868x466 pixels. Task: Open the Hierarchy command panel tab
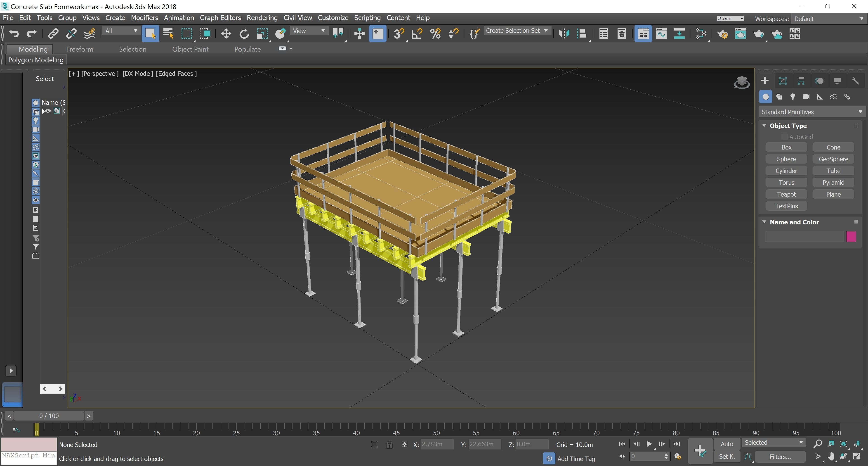pyautogui.click(x=801, y=81)
